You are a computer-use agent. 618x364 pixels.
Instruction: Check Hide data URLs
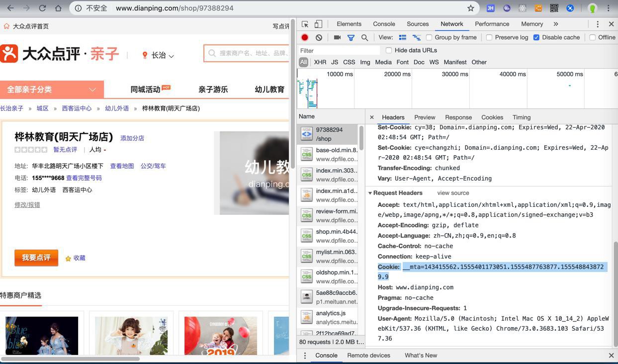tap(389, 50)
